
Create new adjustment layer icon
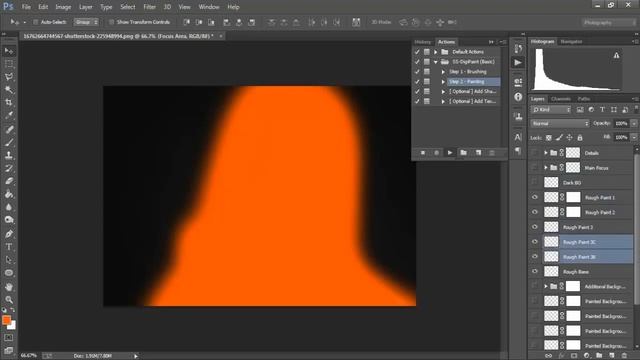click(x=587, y=356)
